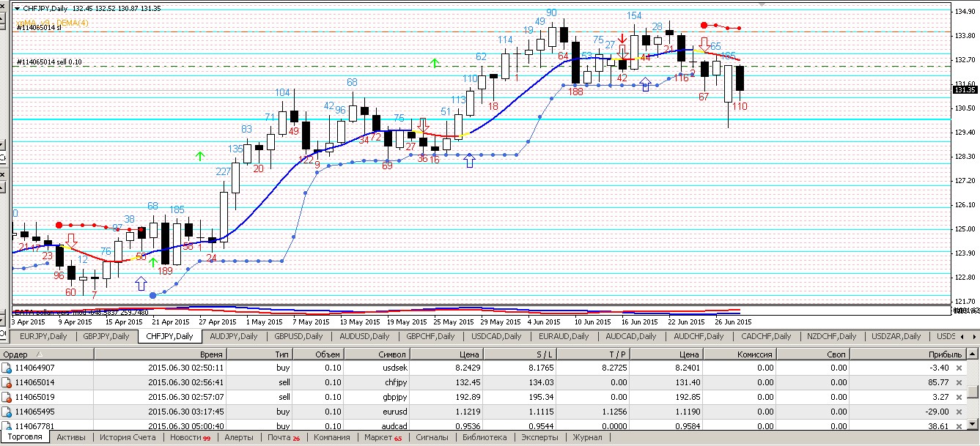
Task: Select the '#114065014 sl' stop-loss line label
Action: pos(39,27)
